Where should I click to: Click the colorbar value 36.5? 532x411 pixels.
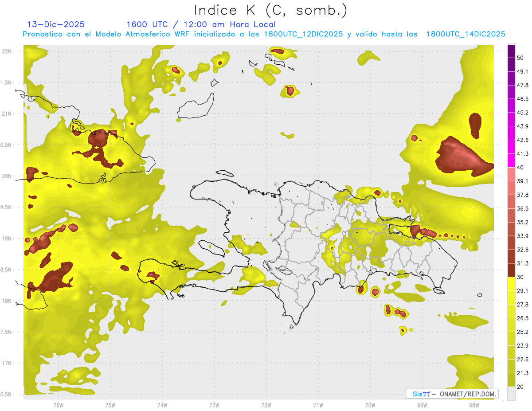coord(523,208)
